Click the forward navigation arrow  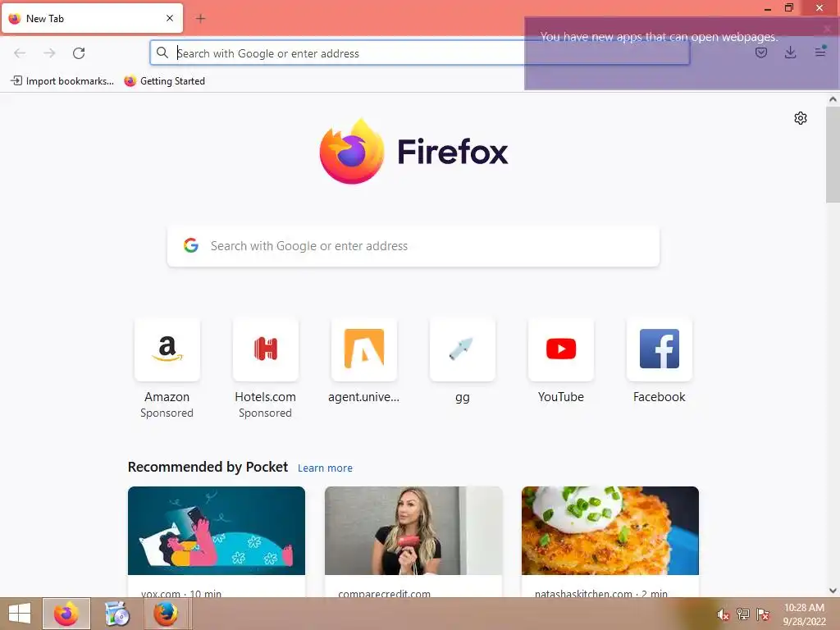point(49,53)
